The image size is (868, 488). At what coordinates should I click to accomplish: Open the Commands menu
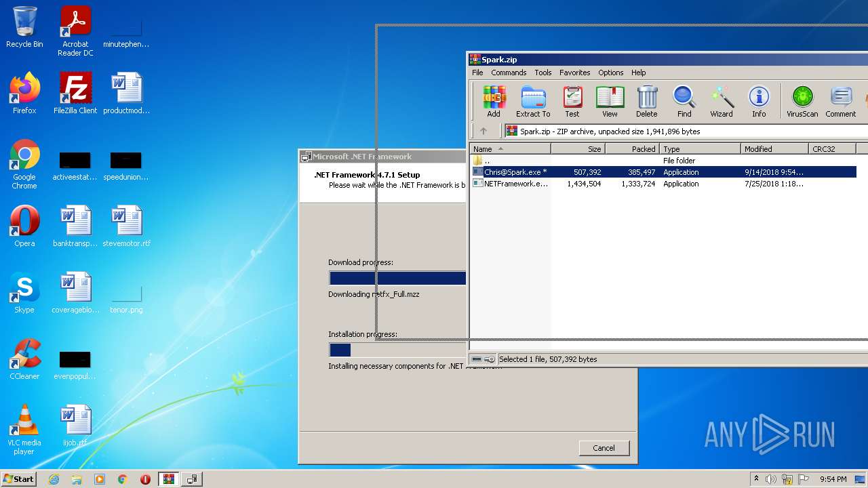coord(509,73)
